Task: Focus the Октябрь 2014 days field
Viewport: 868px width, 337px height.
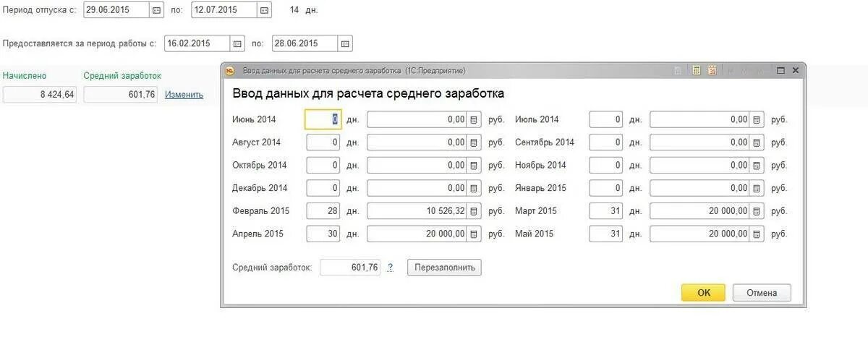Action: pyautogui.click(x=323, y=166)
